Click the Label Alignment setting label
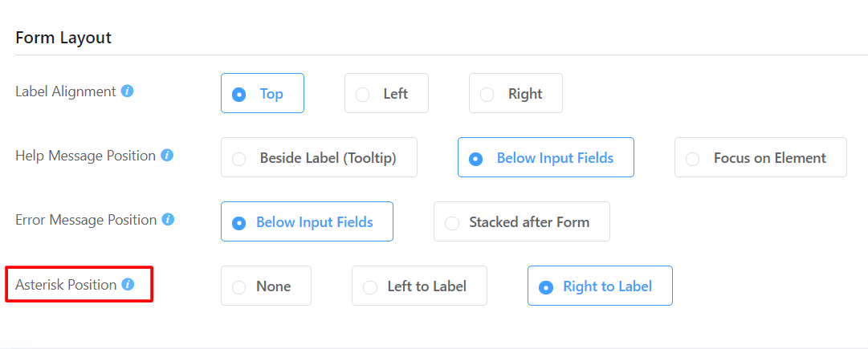 click(66, 91)
